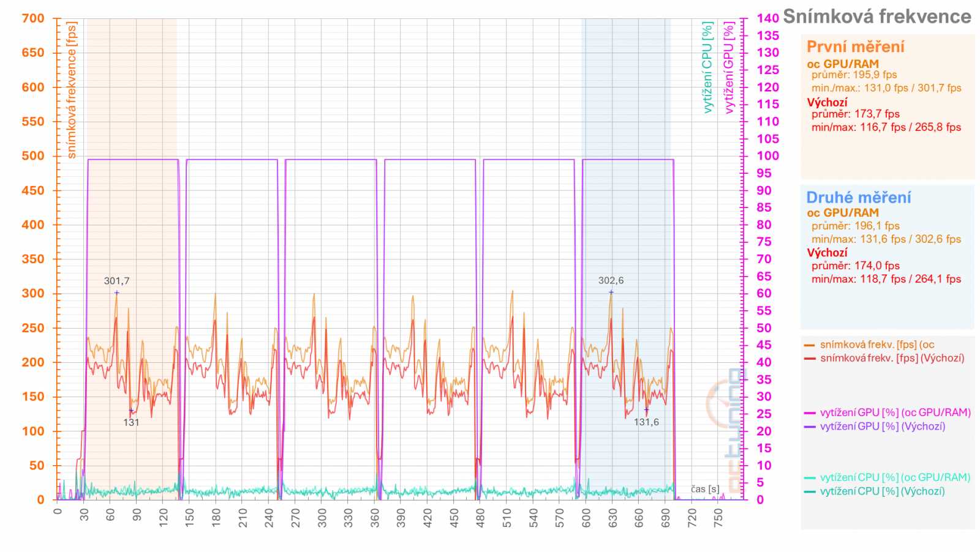
Task: Click "průměr: 173,7 fps" value
Action: pos(855,114)
